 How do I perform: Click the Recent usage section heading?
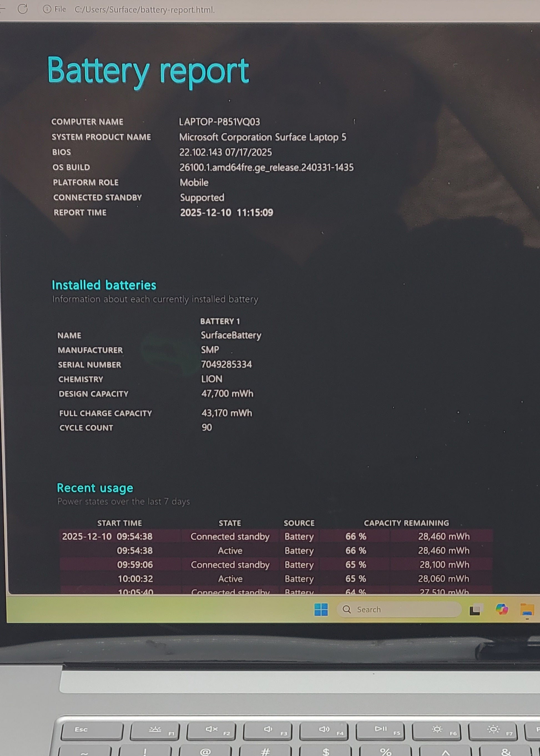tap(95, 488)
